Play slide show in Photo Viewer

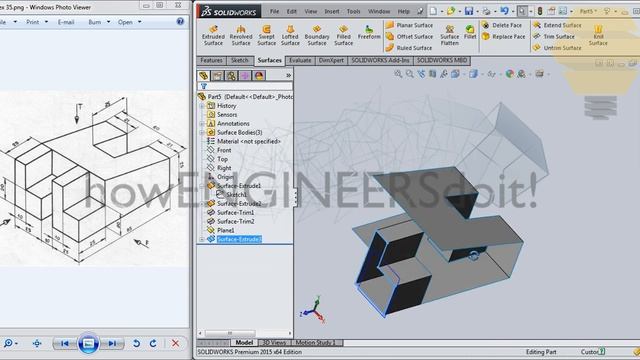88,344
